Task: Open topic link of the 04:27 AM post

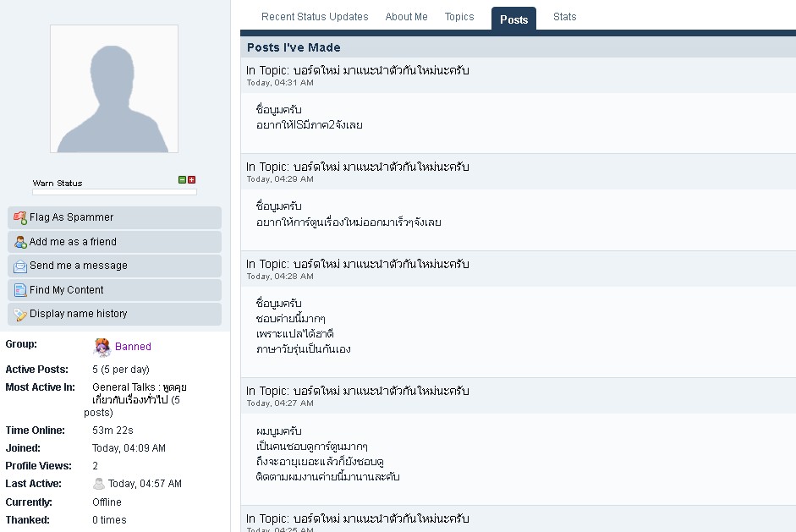Action: [x=381, y=391]
